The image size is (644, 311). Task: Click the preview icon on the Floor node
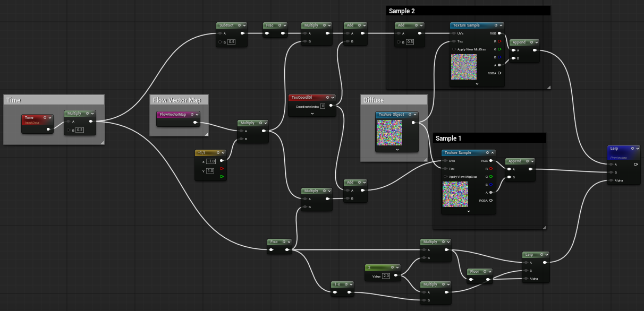[x=484, y=271]
